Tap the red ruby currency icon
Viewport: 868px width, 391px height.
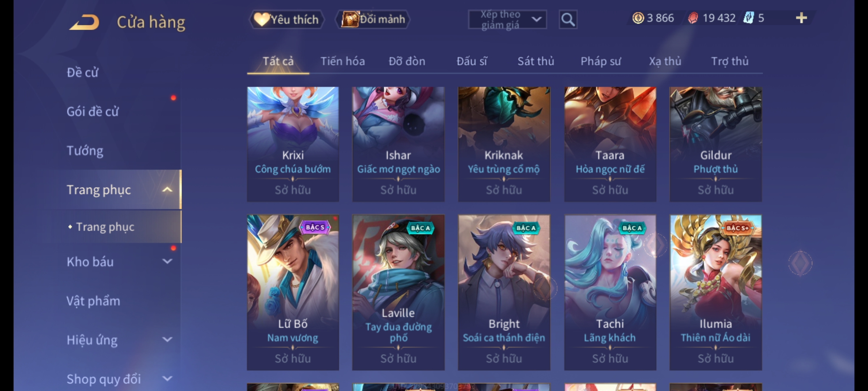(x=693, y=18)
